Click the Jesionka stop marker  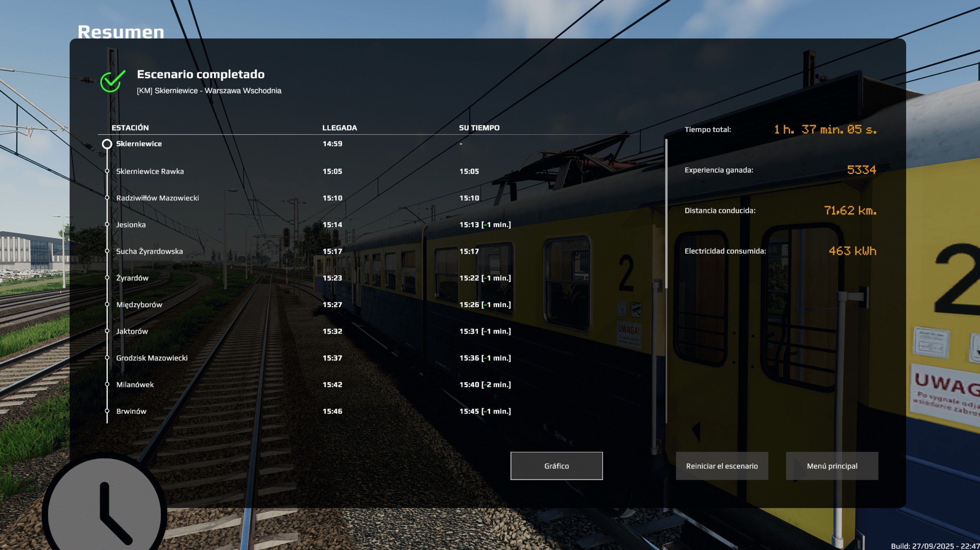(107, 224)
